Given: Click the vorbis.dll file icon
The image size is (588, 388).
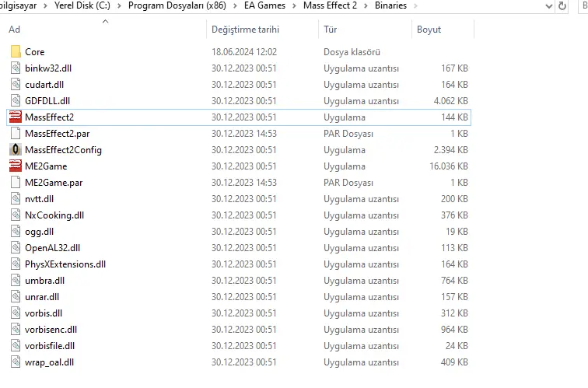Looking at the screenshot, I should pyautogui.click(x=16, y=313).
